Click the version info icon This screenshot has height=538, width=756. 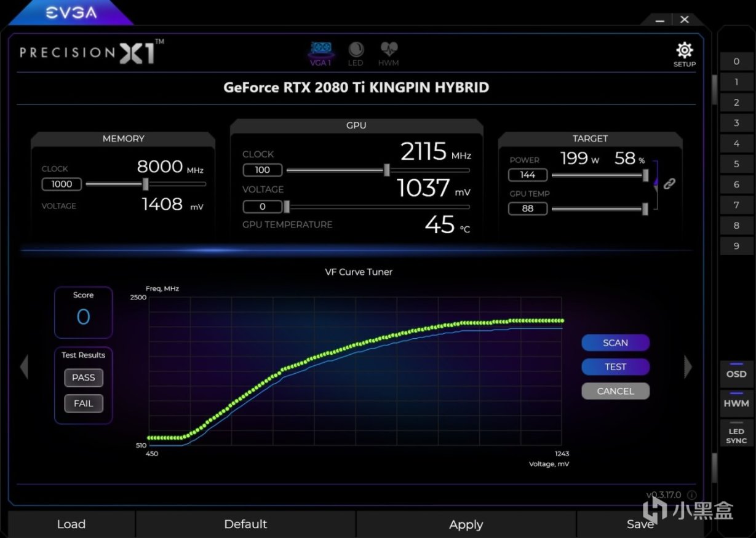tap(691, 494)
